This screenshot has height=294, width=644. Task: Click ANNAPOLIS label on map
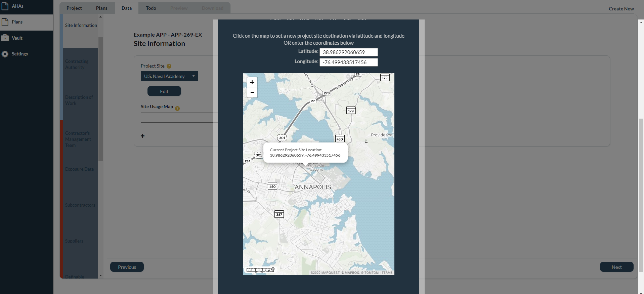313,187
